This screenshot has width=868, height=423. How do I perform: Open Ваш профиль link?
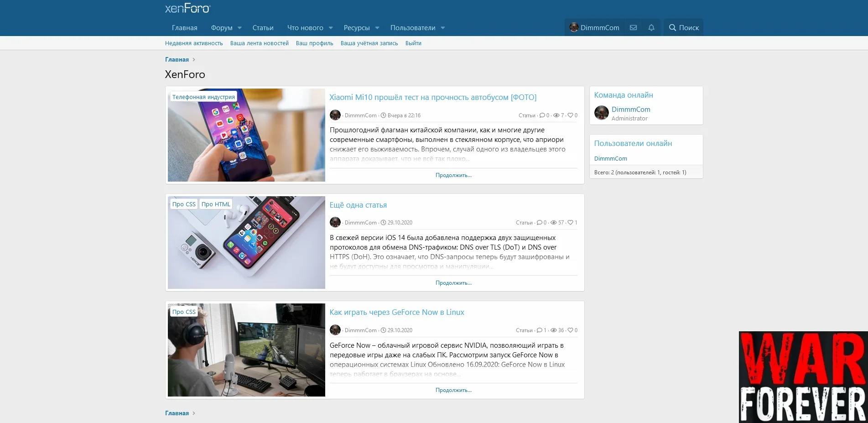point(315,43)
